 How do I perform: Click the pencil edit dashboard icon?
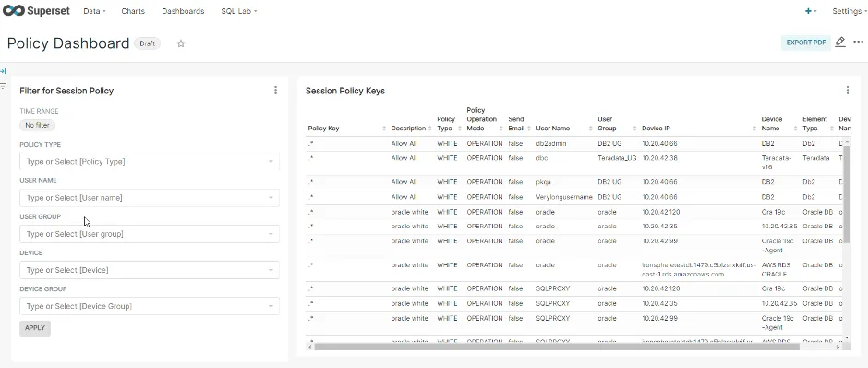click(x=840, y=43)
